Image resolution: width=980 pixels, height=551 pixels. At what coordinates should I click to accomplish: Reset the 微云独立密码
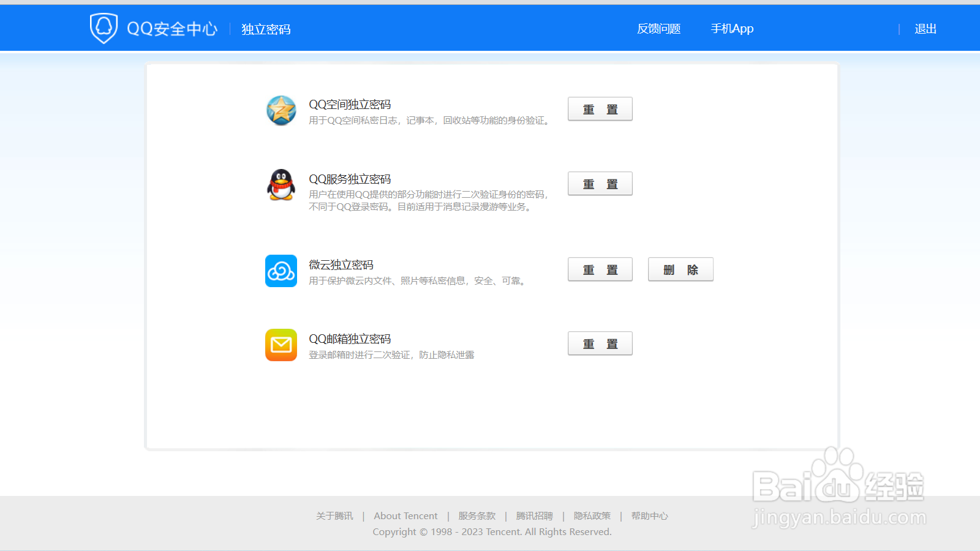pyautogui.click(x=600, y=269)
